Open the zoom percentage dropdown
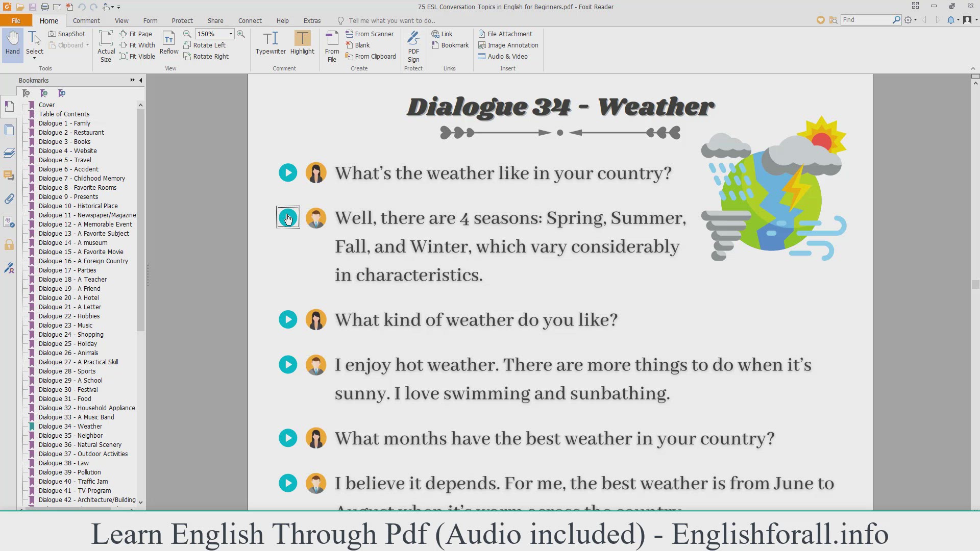This screenshot has width=980, height=551. 231,34
